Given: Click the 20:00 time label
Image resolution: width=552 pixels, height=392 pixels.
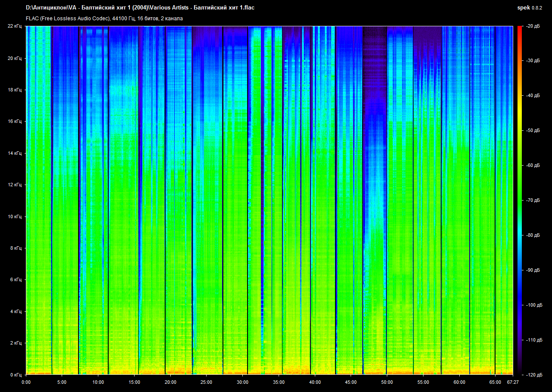Looking at the screenshot, I should click(x=170, y=382).
